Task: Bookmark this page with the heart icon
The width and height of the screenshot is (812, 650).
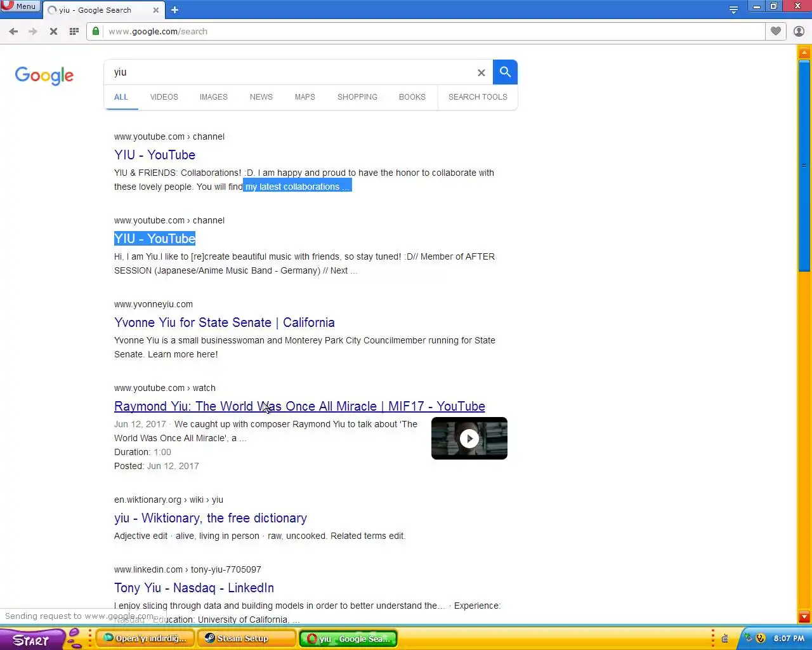Action: (x=775, y=31)
